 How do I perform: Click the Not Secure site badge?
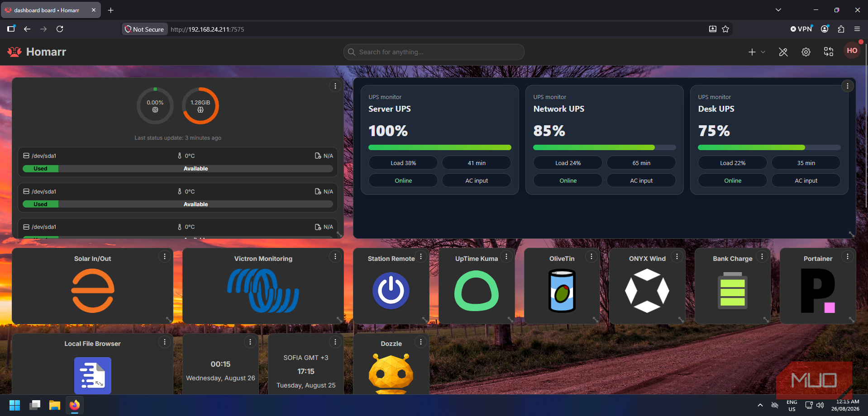pyautogui.click(x=144, y=29)
